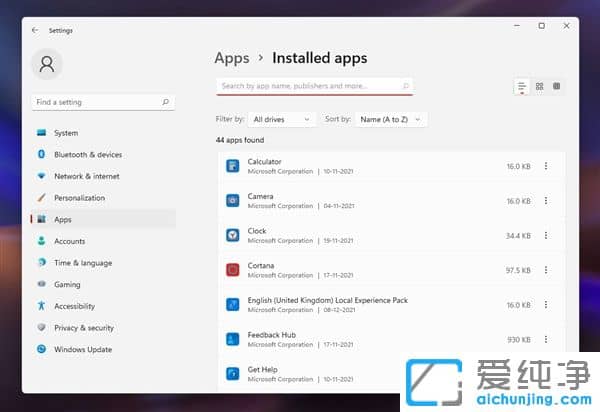The image size is (600, 412).
Task: Select the Cortana app name
Action: (x=261, y=265)
